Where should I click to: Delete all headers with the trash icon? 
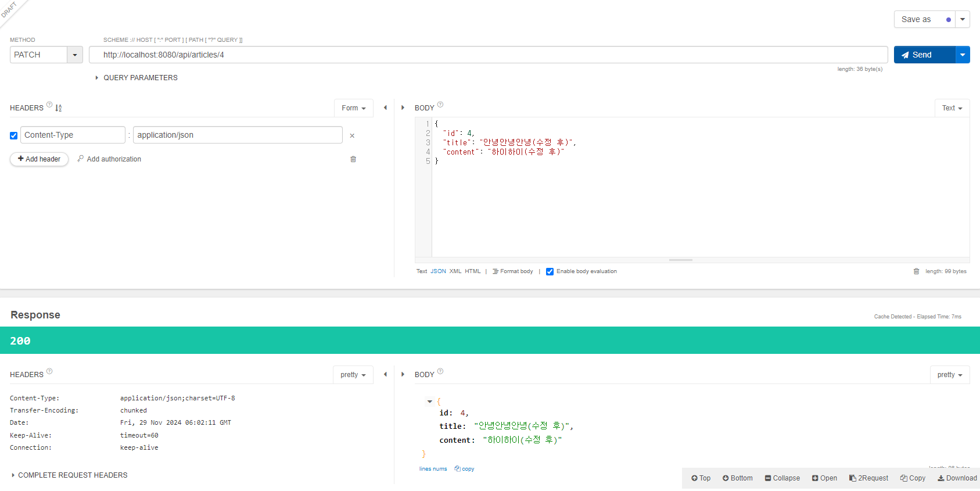(353, 159)
